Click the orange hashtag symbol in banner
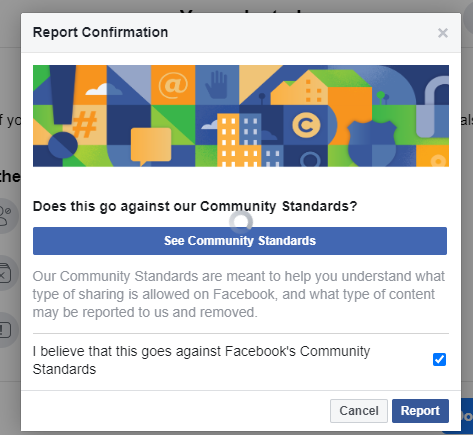This screenshot has width=473, height=435. coord(85,124)
